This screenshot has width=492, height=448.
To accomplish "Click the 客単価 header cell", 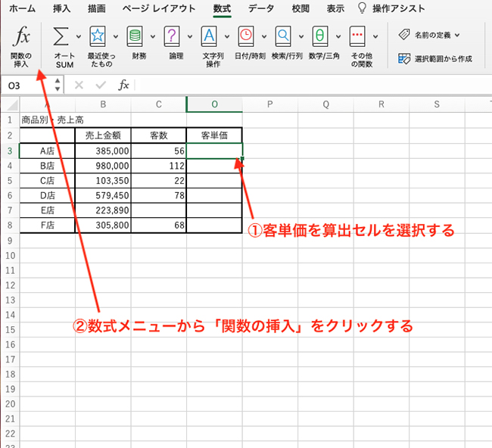I will (214, 135).
